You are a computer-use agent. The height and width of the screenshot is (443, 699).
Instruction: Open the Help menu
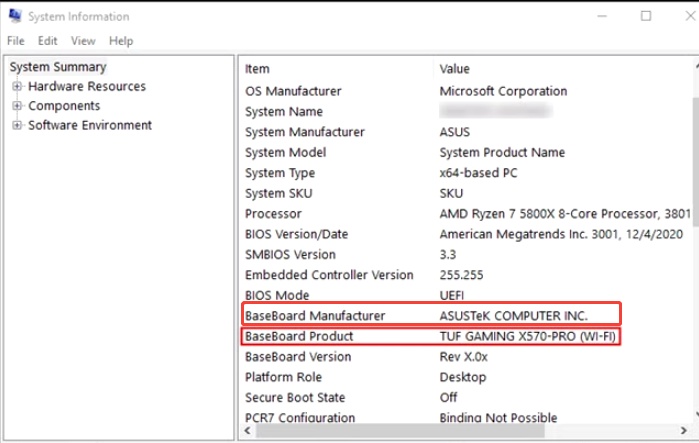tap(121, 41)
